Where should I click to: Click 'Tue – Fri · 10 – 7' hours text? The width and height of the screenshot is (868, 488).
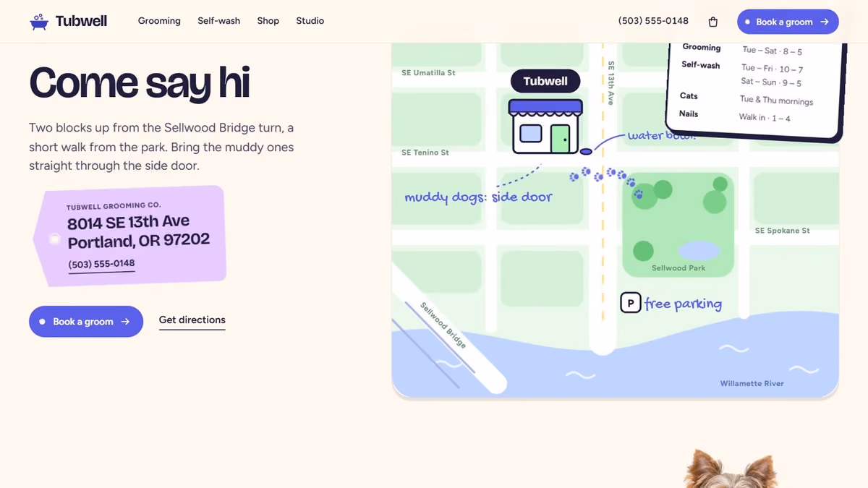point(772,69)
